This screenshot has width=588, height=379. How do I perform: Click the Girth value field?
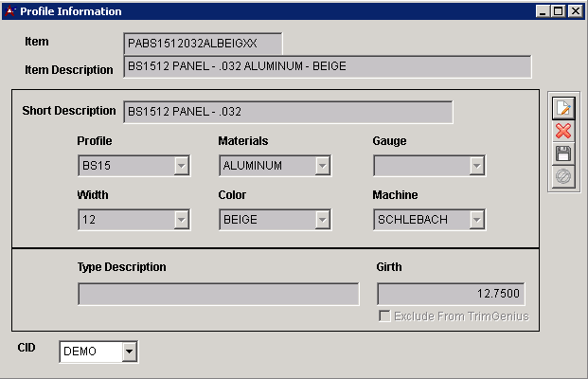451,294
